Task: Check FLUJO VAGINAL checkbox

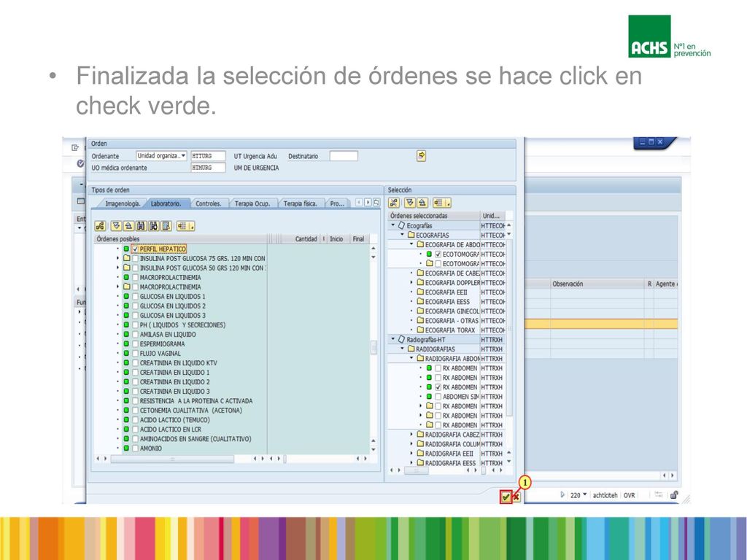Action: point(135,354)
